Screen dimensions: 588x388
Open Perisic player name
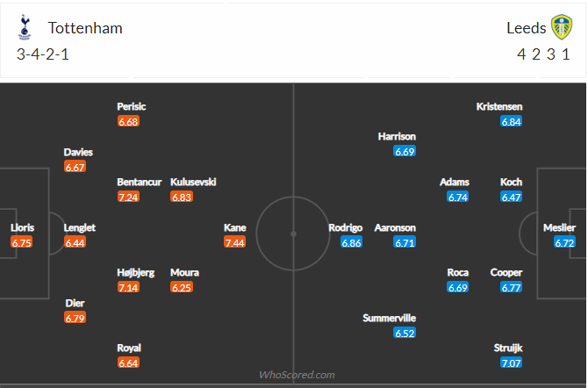[132, 106]
